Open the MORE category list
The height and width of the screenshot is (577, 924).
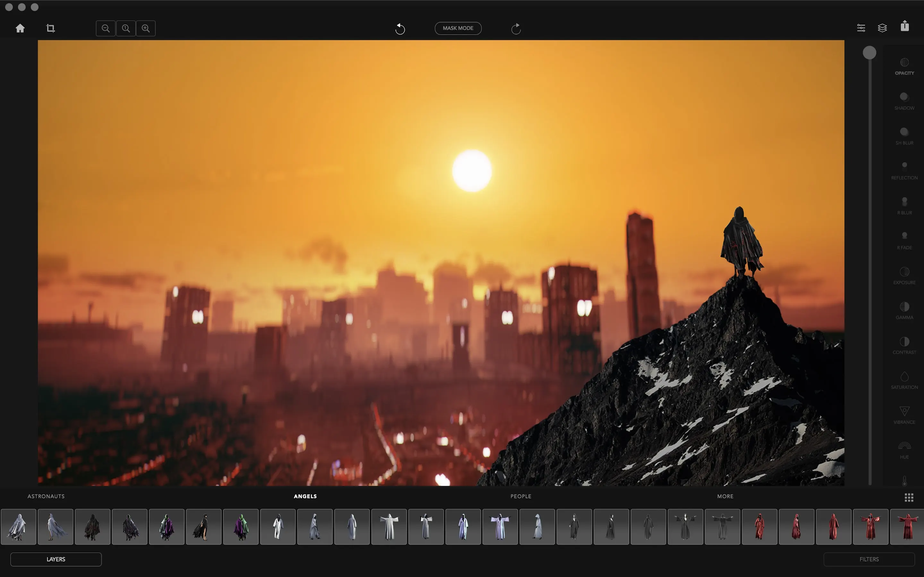tap(725, 496)
